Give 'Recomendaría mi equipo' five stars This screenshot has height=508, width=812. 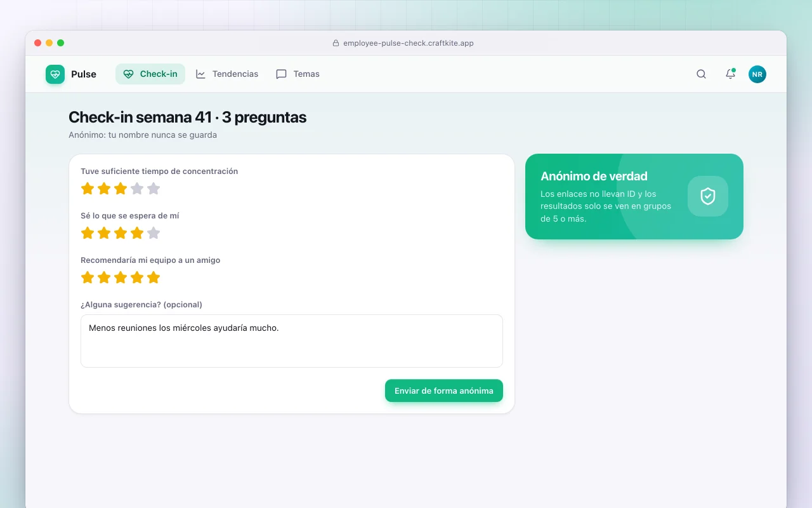point(154,277)
